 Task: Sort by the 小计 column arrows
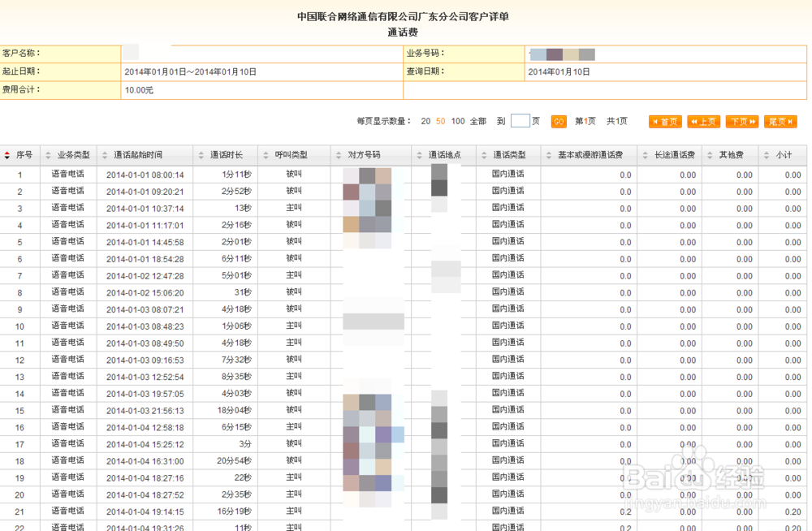(767, 155)
